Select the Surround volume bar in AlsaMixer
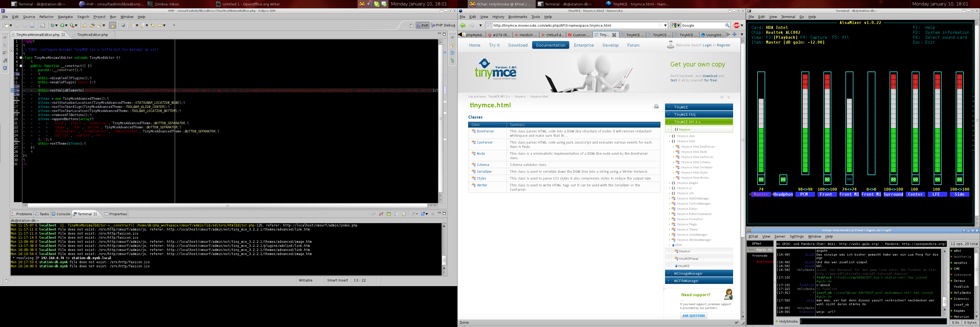 coord(893,123)
